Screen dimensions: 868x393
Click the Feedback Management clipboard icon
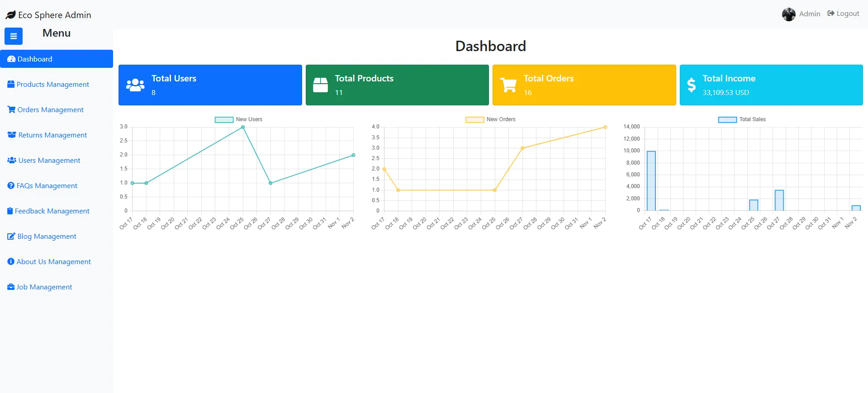coord(10,211)
